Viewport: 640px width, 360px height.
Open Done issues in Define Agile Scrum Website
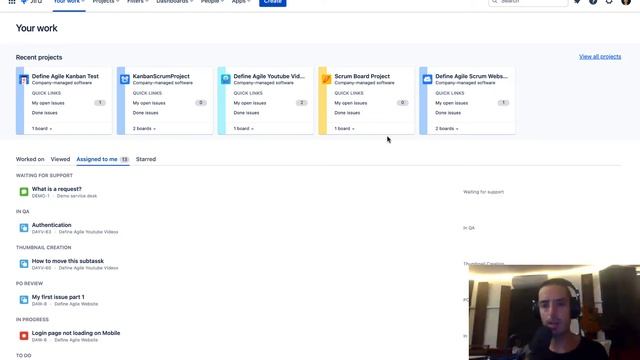click(448, 113)
